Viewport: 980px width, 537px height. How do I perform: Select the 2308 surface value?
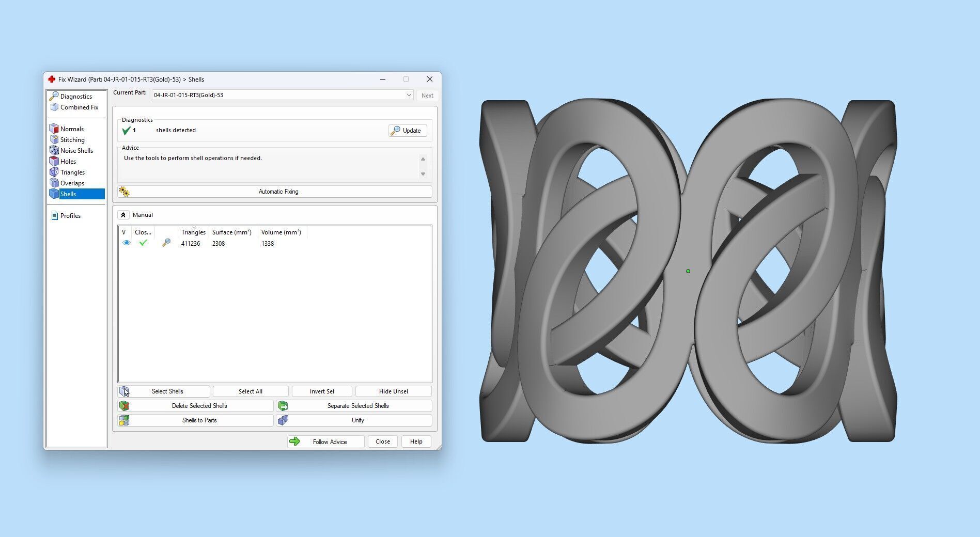(219, 244)
